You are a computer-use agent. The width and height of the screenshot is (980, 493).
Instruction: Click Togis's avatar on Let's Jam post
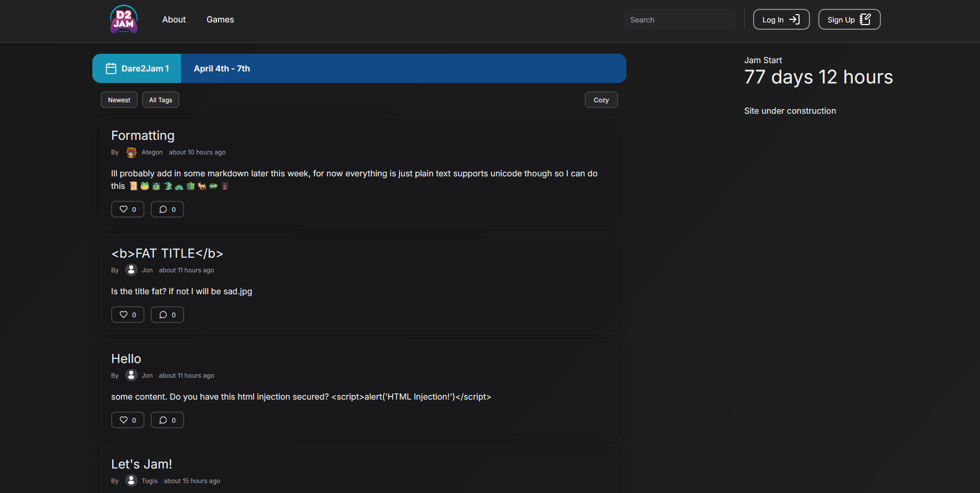tap(131, 480)
